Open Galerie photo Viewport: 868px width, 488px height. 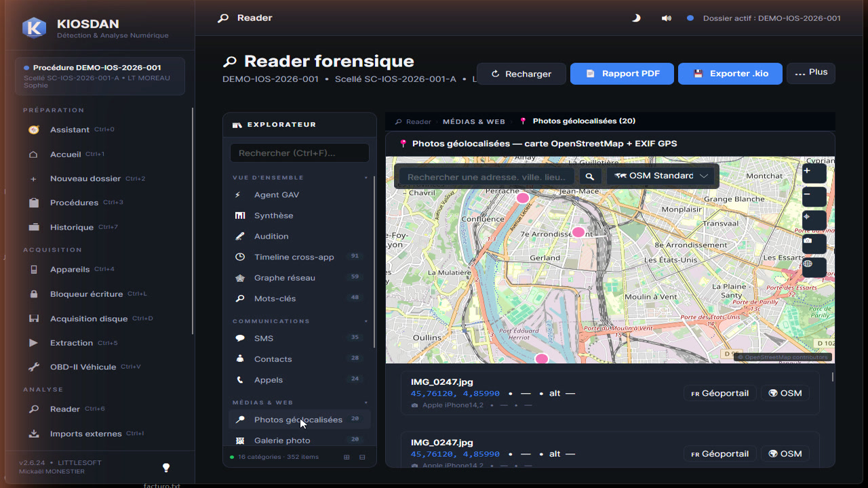pyautogui.click(x=298, y=441)
